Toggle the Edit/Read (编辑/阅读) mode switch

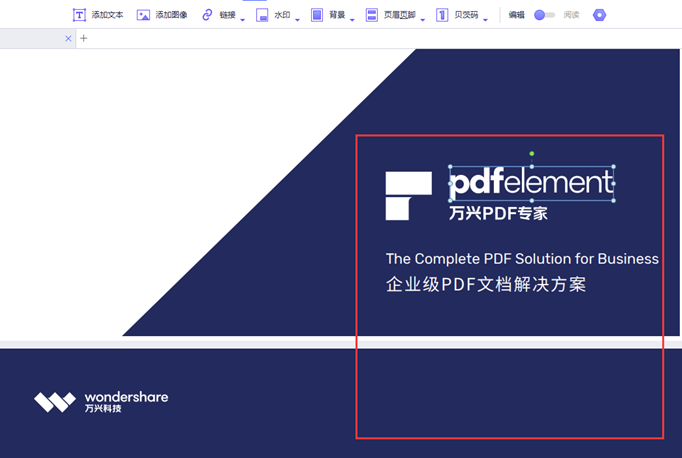coord(544,15)
